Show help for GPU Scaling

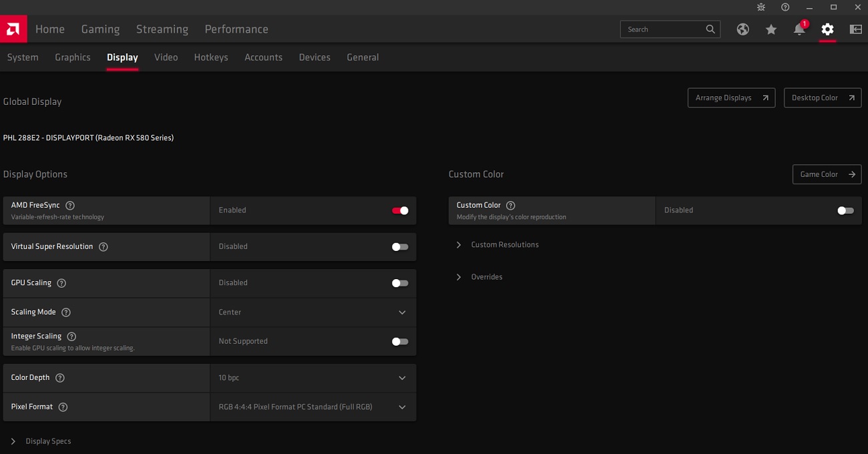tap(61, 283)
